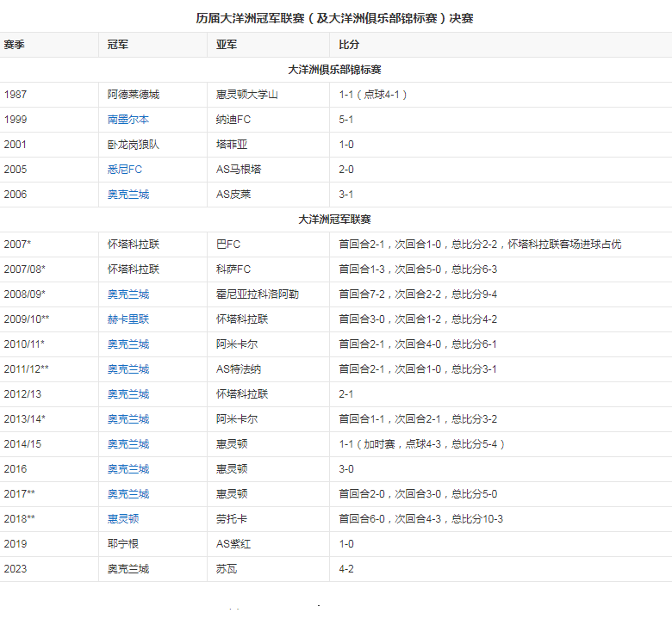Image resolution: width=672 pixels, height=619 pixels.
Task: Click 奥克兰城 link for 2008/09 season
Action: [128, 294]
